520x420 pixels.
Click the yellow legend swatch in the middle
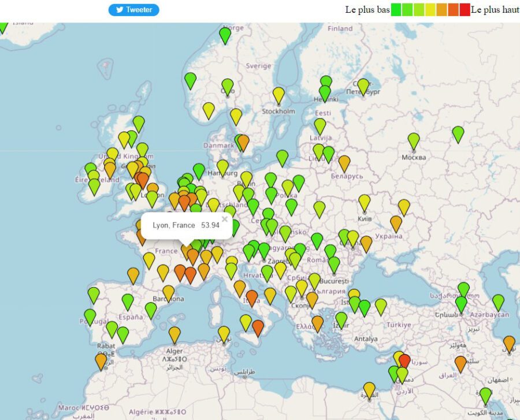click(x=430, y=10)
